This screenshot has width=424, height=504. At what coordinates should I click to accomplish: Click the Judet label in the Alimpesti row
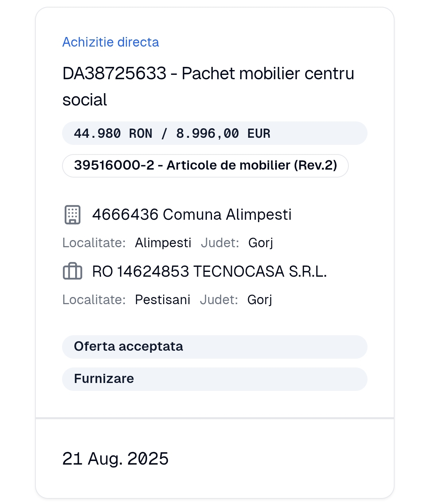pyautogui.click(x=220, y=243)
